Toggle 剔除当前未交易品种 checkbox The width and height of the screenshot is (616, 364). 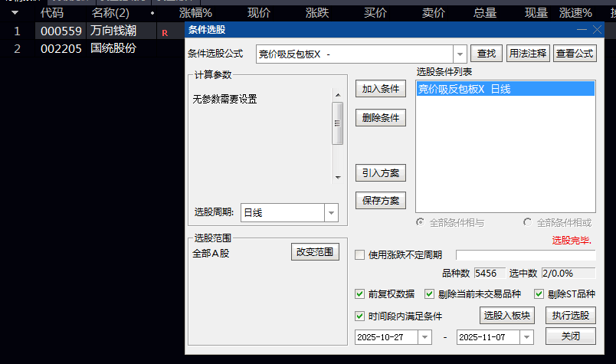[429, 293]
